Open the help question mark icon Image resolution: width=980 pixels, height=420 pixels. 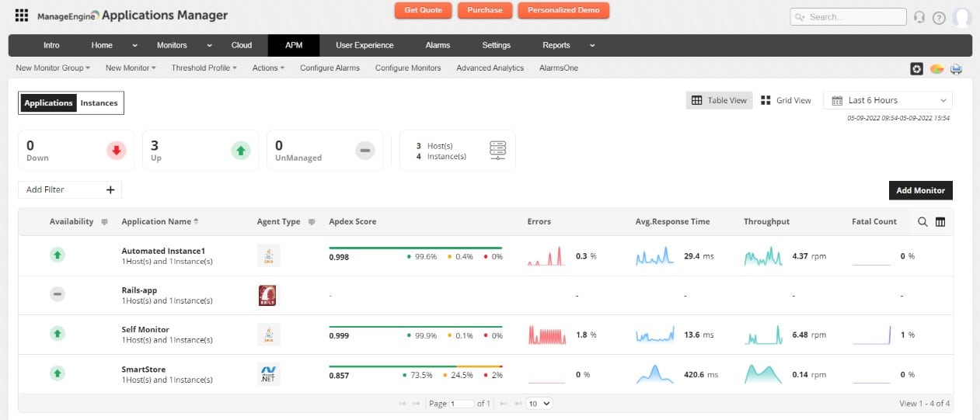[x=939, y=18]
